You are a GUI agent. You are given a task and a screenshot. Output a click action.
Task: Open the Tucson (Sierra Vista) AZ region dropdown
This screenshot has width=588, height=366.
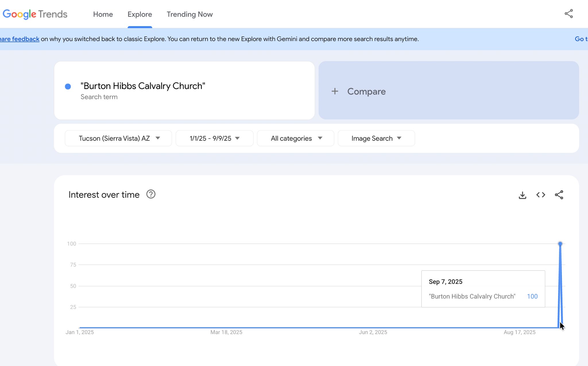coord(118,138)
